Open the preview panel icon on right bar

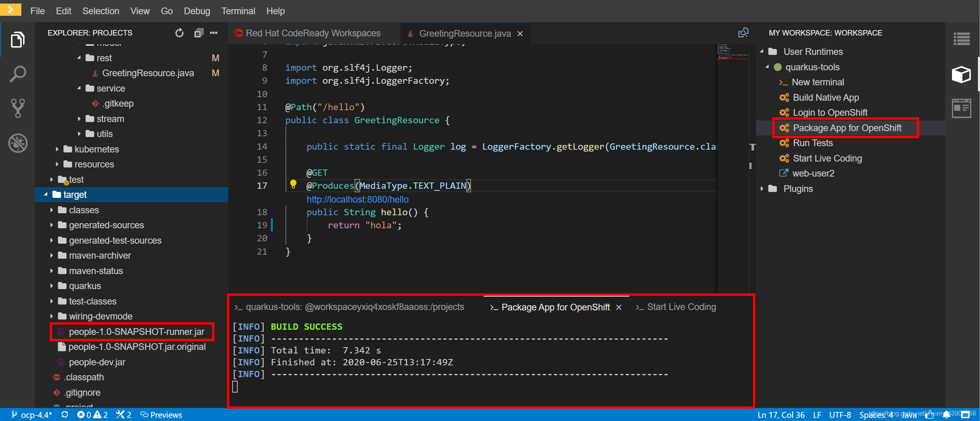pos(961,108)
